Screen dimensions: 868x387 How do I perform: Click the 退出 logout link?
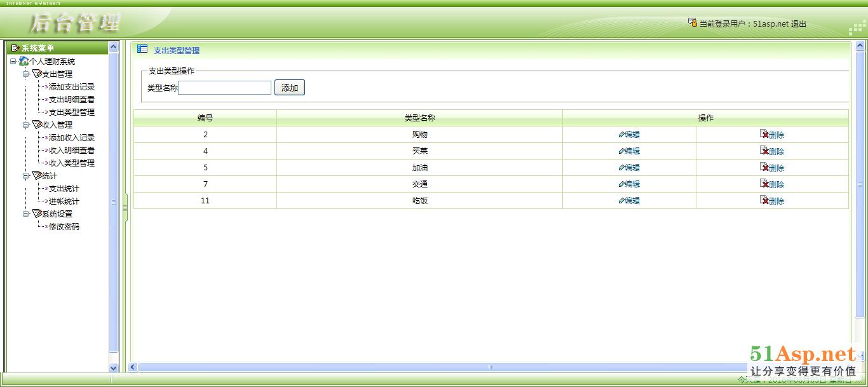799,24
